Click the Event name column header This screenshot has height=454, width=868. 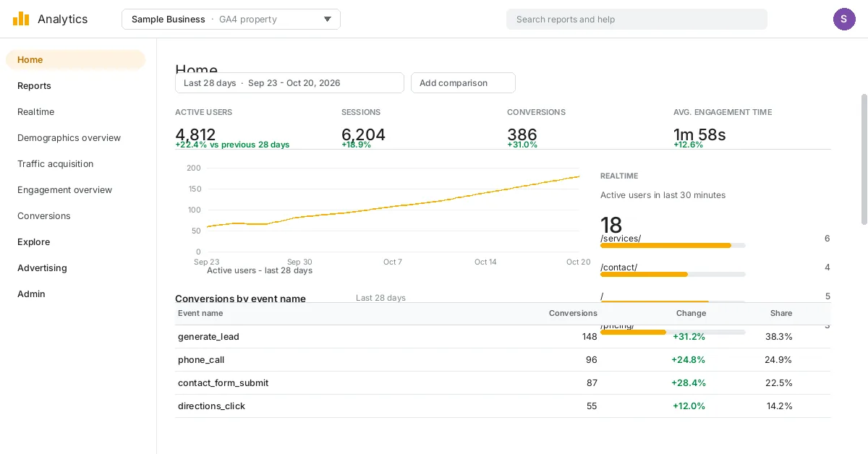point(200,314)
